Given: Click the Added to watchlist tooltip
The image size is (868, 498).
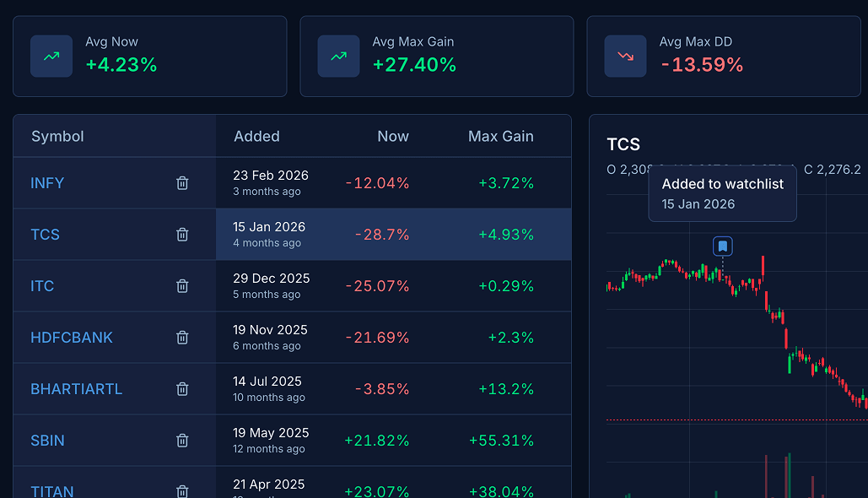Looking at the screenshot, I should point(722,193).
